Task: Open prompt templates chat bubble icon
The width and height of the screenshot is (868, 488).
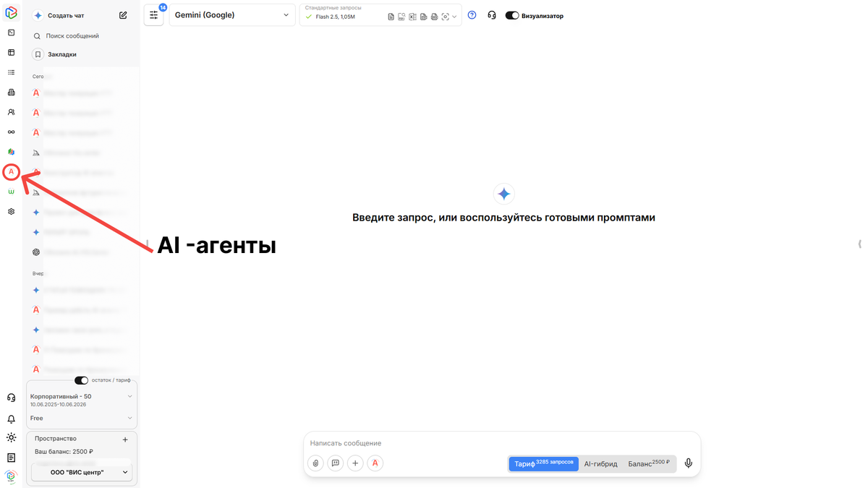Action: click(335, 463)
